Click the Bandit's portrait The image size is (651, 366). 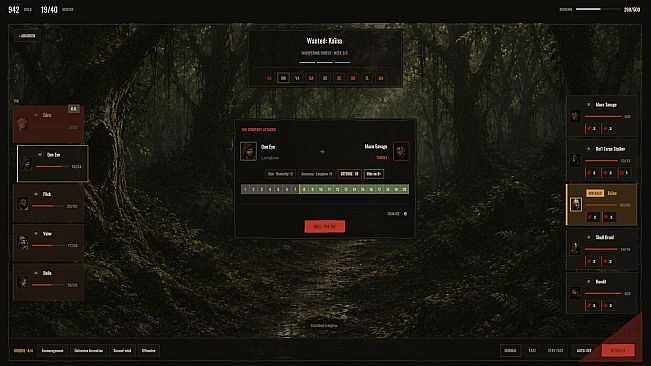tap(575, 293)
